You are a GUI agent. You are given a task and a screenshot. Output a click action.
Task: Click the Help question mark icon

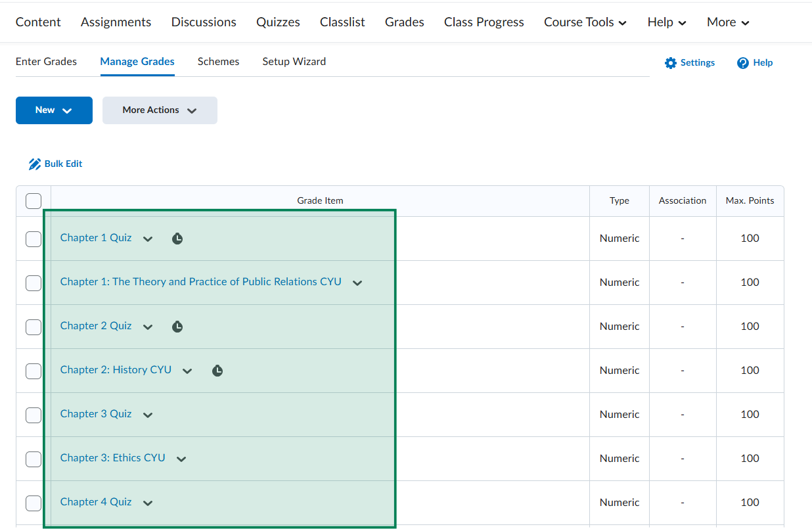pyautogui.click(x=743, y=63)
